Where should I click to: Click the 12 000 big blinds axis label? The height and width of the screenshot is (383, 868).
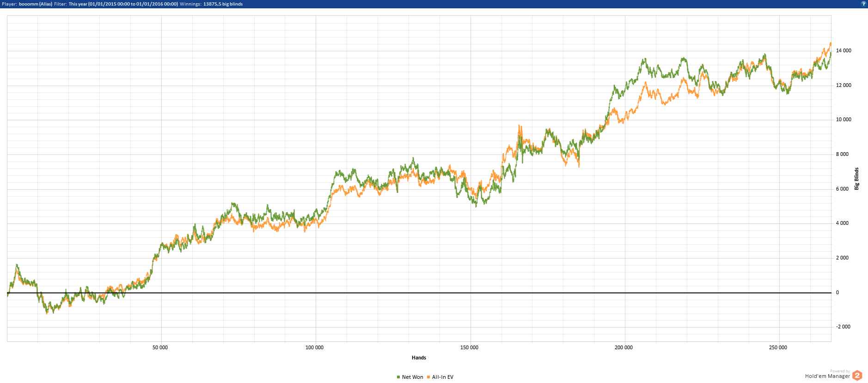[x=844, y=86]
